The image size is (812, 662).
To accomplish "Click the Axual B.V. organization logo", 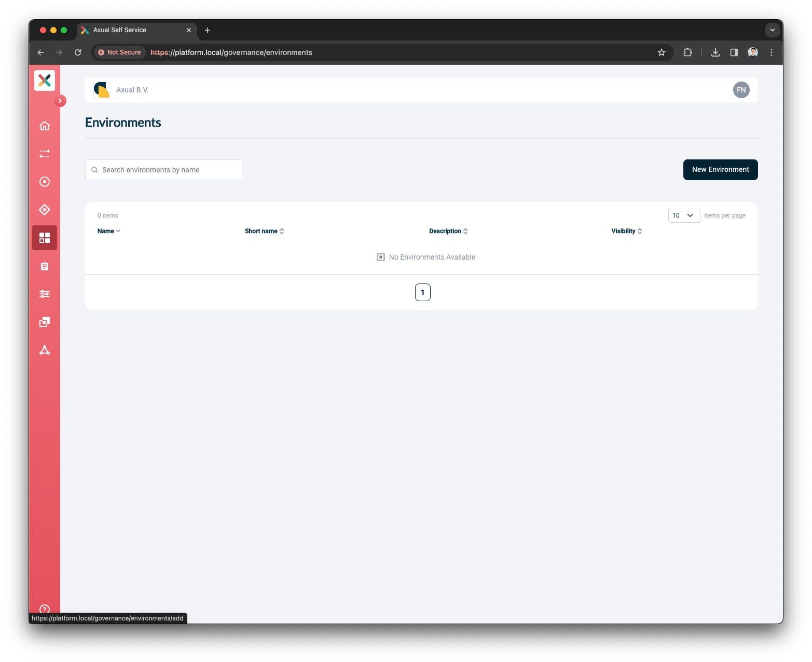I will (x=102, y=90).
